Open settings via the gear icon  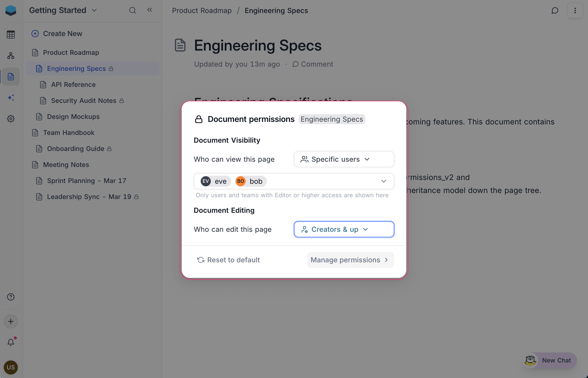click(11, 119)
